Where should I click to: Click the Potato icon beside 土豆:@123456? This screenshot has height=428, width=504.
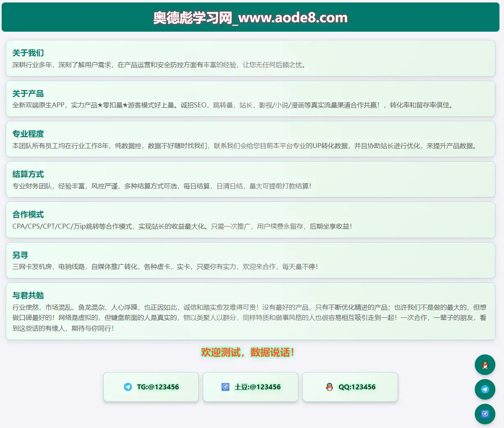coord(225,387)
